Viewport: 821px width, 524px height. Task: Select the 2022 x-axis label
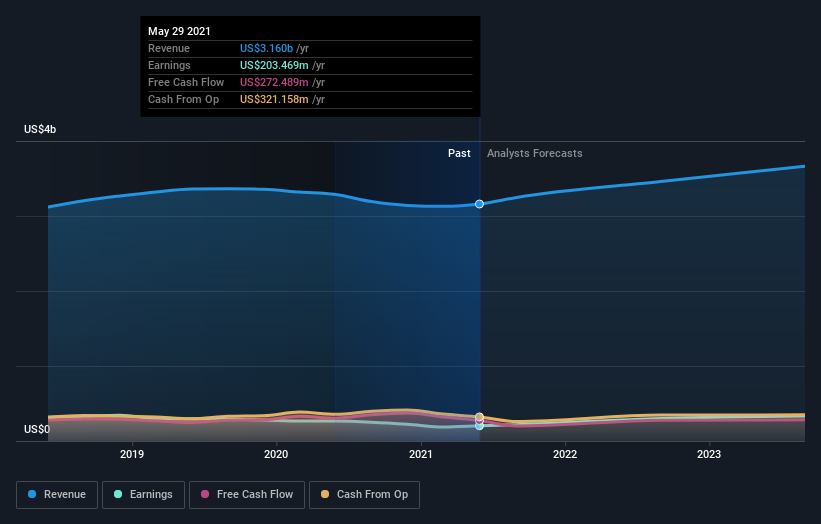coord(565,454)
